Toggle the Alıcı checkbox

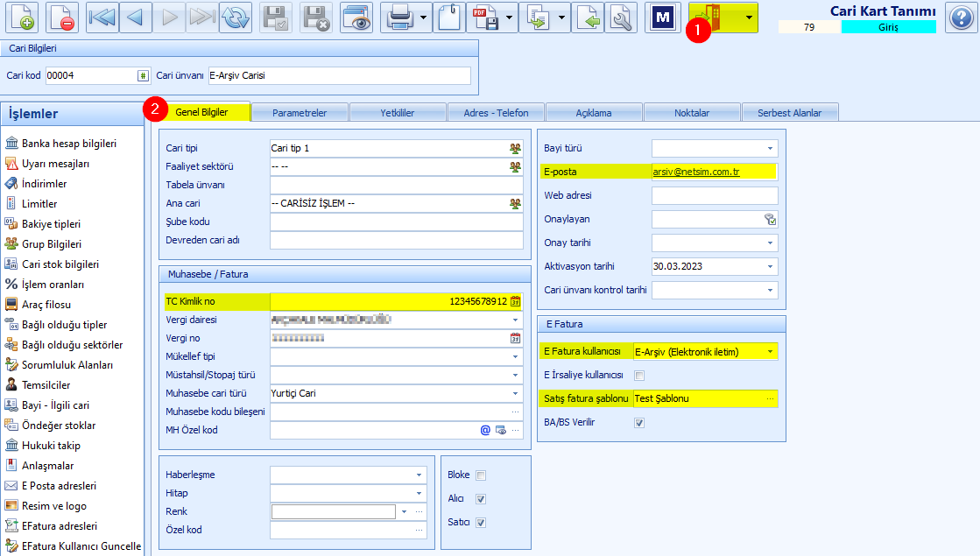point(481,499)
